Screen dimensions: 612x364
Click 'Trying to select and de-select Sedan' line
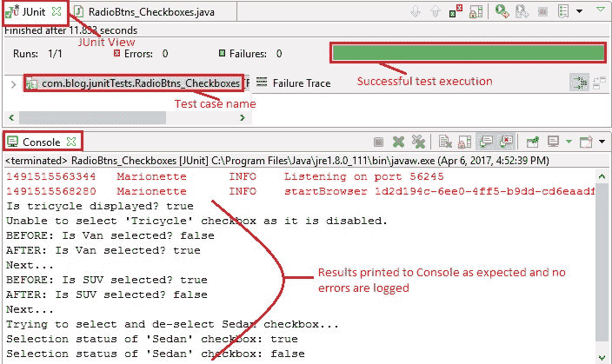[172, 325]
